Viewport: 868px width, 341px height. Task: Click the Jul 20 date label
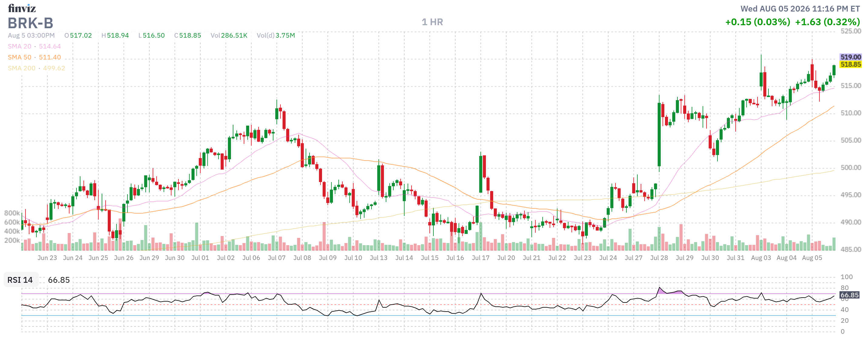506,258
